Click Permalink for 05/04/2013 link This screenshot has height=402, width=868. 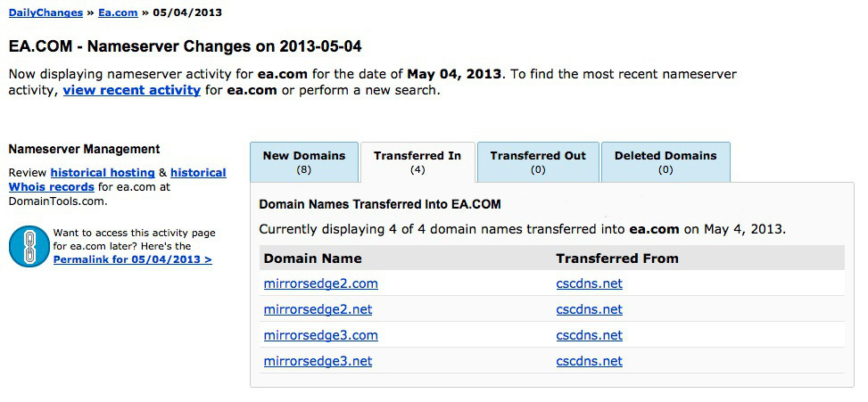[x=132, y=259]
